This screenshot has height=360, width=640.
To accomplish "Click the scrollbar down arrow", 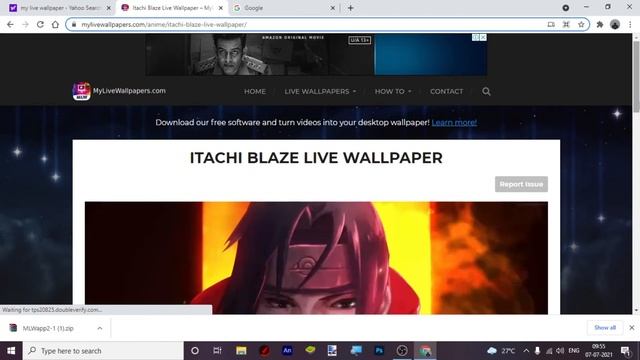I will (x=636, y=311).
